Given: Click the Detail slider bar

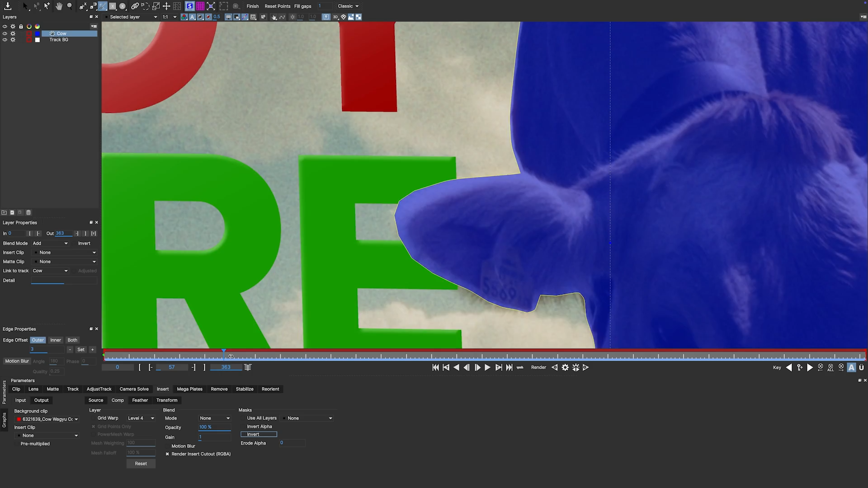Looking at the screenshot, I should coord(63,281).
